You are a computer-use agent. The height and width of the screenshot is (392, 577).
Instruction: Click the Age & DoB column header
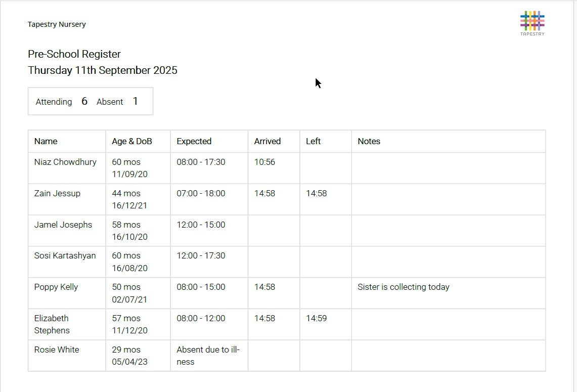(132, 141)
